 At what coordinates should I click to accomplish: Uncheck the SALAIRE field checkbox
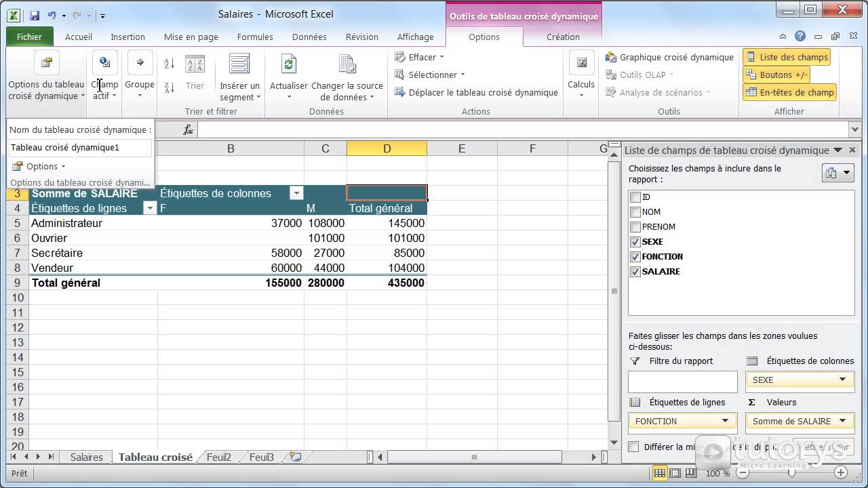click(x=635, y=272)
